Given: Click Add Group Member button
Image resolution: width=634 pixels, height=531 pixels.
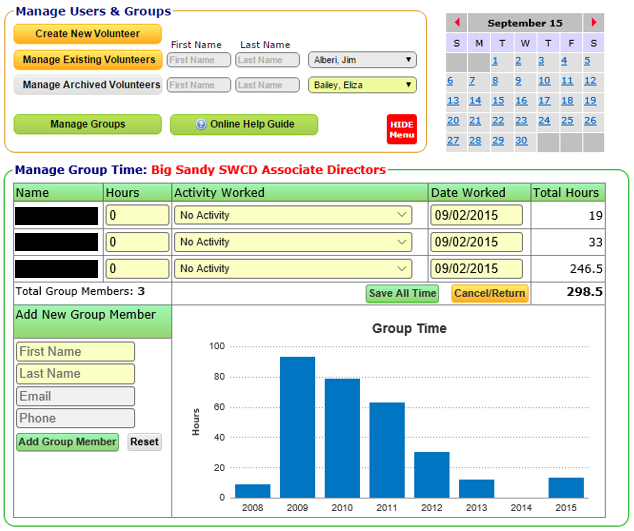Looking at the screenshot, I should click(67, 442).
